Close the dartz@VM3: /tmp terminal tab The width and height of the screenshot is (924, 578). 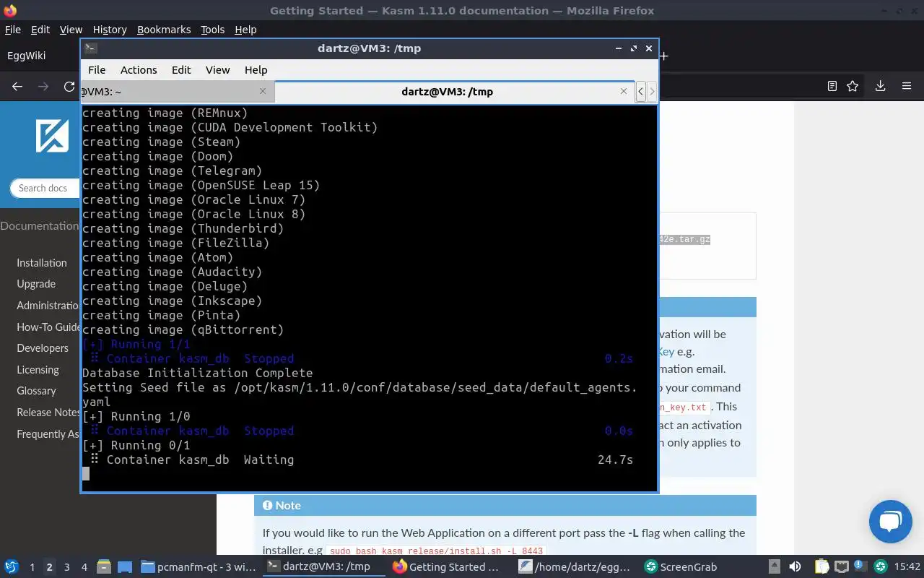624,91
